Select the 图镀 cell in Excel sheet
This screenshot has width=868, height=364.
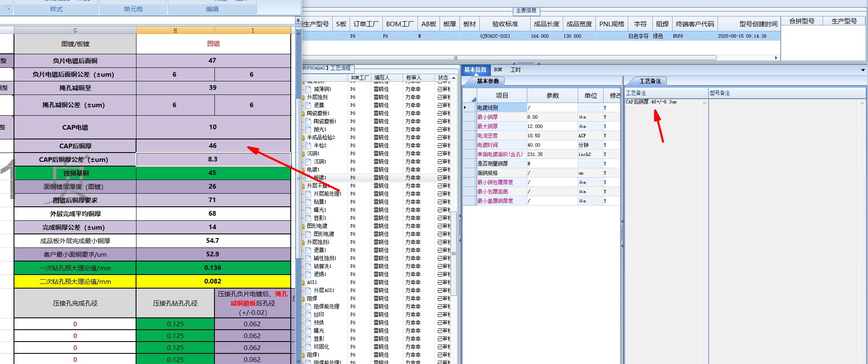(213, 44)
